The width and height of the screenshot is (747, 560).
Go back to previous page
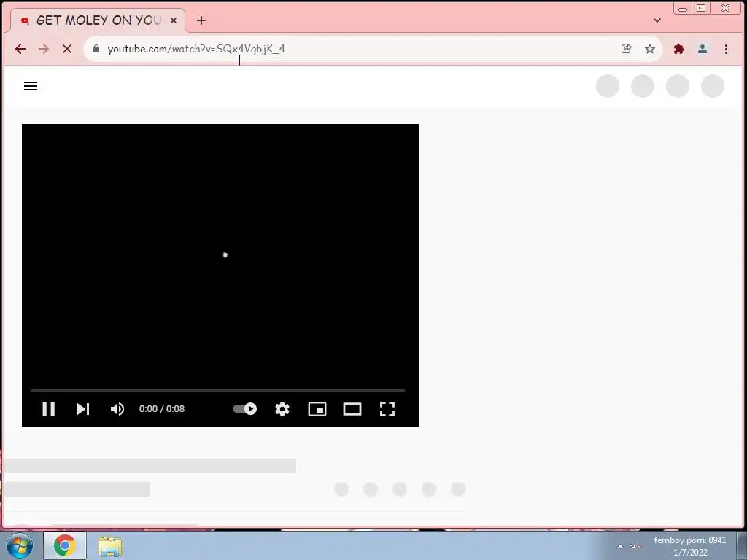20,49
